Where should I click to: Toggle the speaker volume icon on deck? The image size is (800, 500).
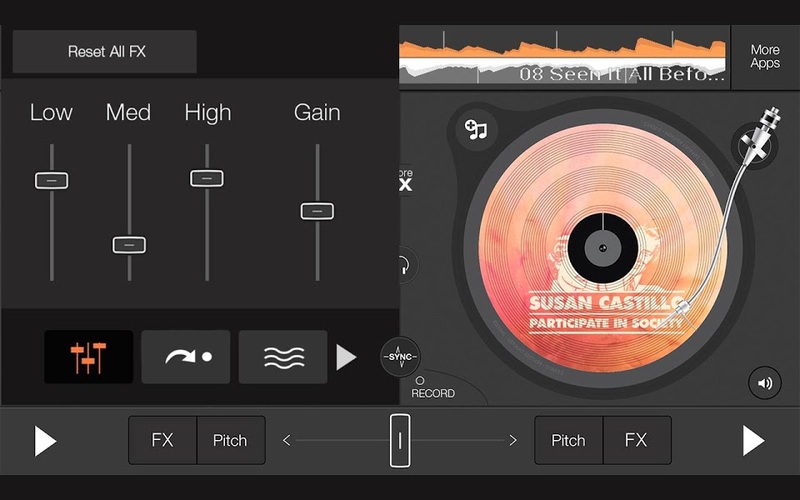[x=764, y=382]
